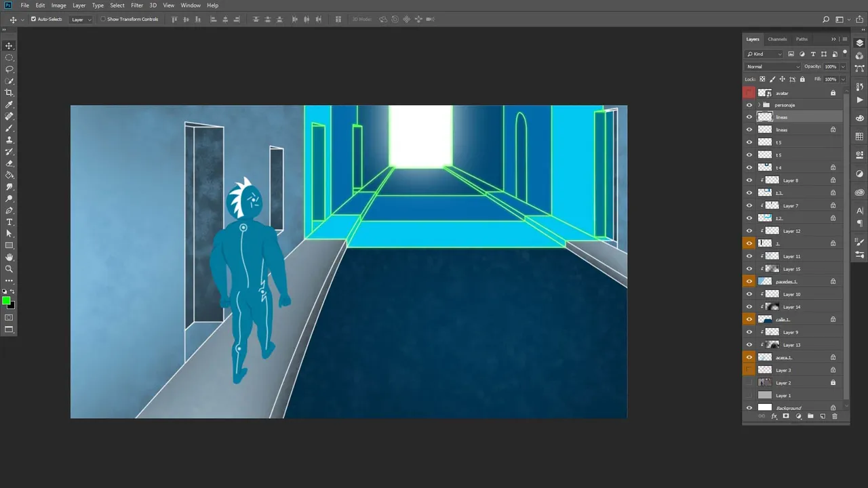Viewport: 868px width, 488px height.
Task: Select the Healing Brush tool
Action: click(x=9, y=117)
